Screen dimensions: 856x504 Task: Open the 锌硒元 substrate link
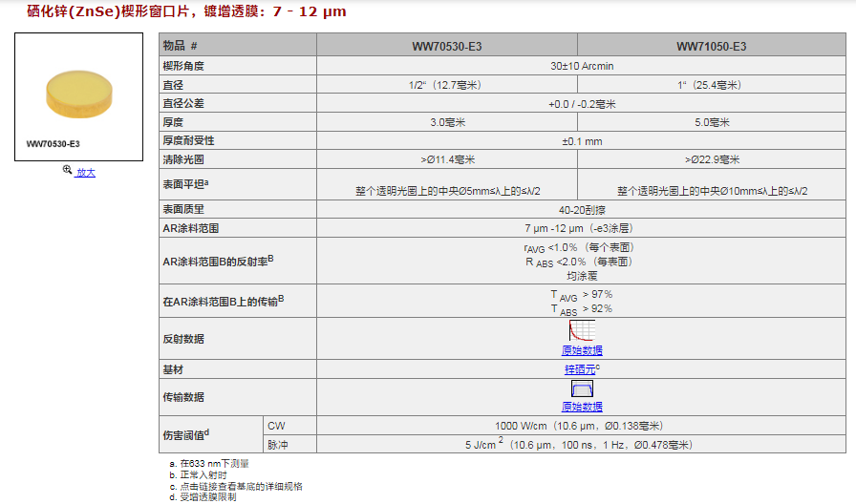click(x=581, y=369)
